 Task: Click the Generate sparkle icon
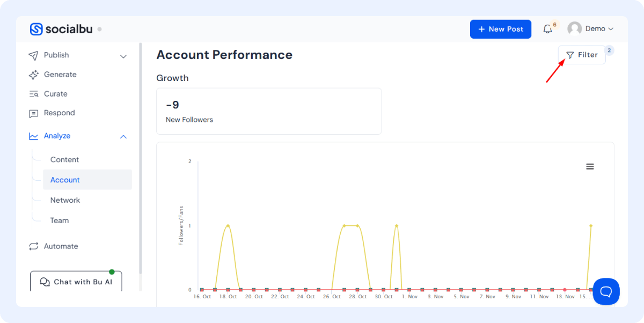pyautogui.click(x=34, y=75)
